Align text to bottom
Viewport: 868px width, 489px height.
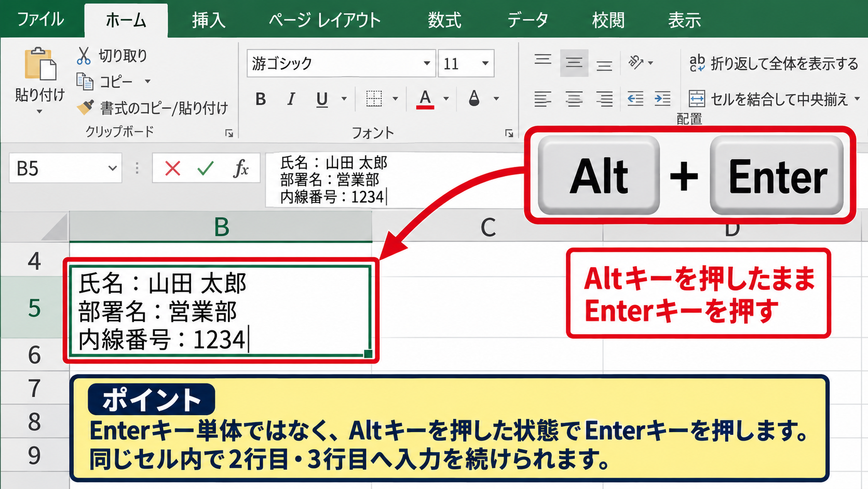point(604,66)
